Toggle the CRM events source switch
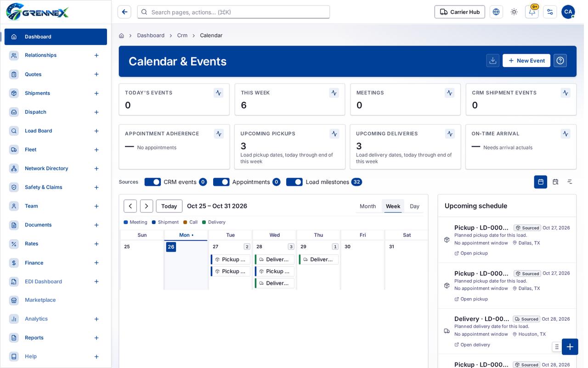Image resolution: width=588 pixels, height=368 pixels. pos(153,182)
